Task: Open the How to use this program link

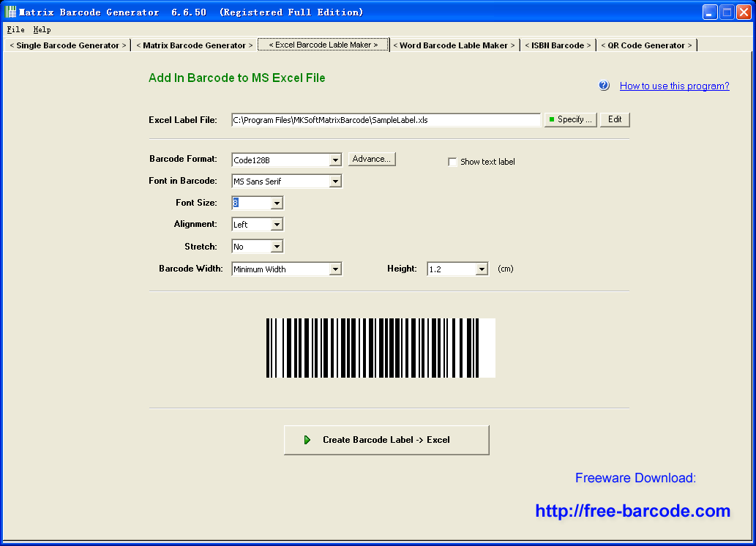Action: (673, 86)
